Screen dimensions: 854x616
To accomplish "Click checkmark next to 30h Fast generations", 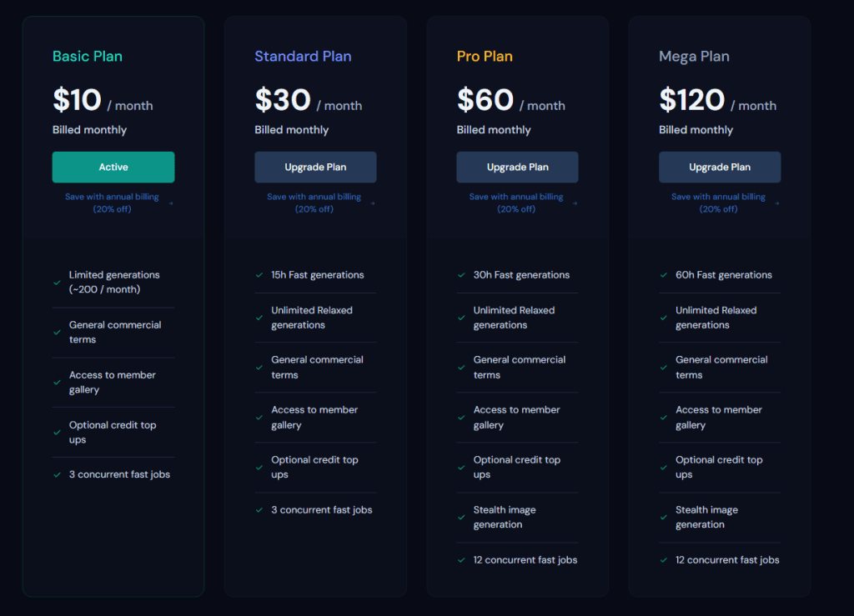I will (x=461, y=275).
